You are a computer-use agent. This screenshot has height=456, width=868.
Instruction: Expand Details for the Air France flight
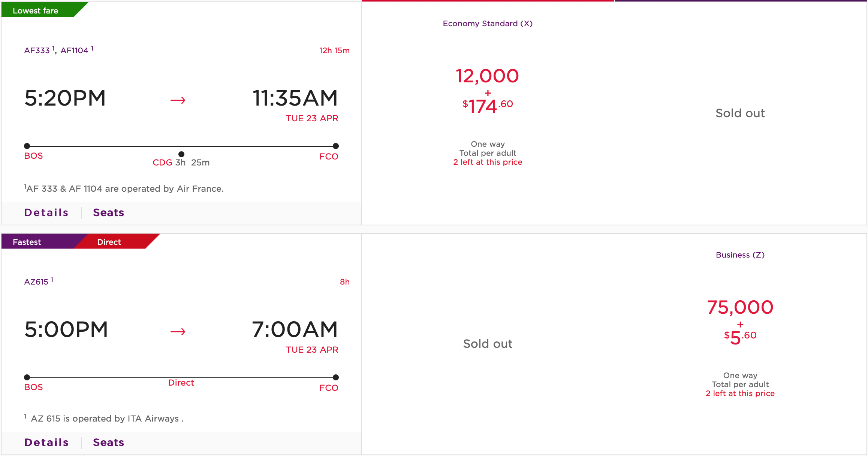pos(46,213)
